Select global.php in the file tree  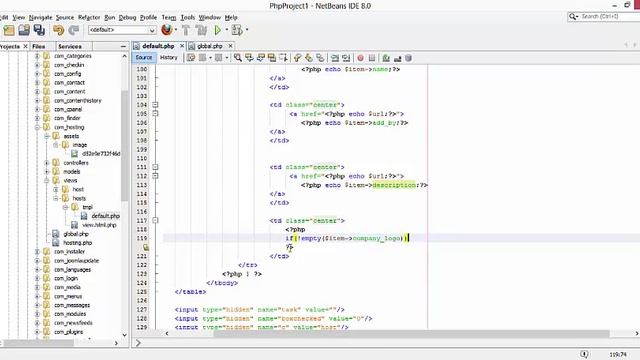tap(76, 234)
